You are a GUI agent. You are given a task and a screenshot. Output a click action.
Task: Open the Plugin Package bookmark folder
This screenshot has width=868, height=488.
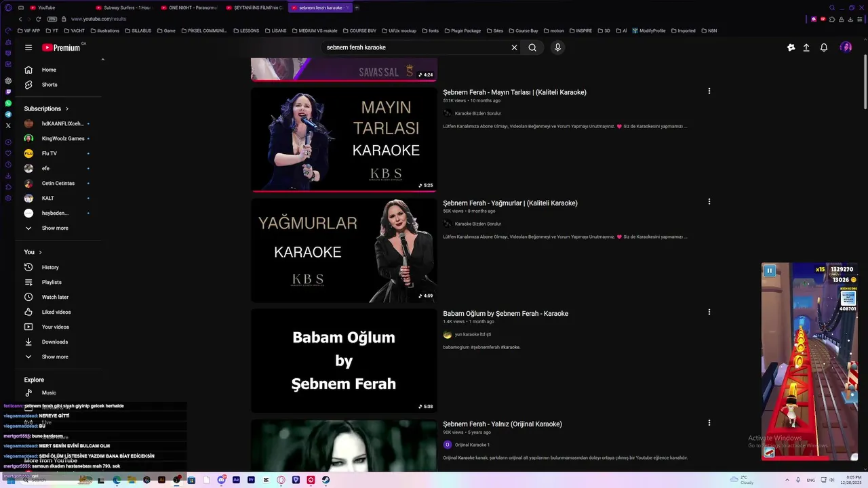tap(462, 30)
